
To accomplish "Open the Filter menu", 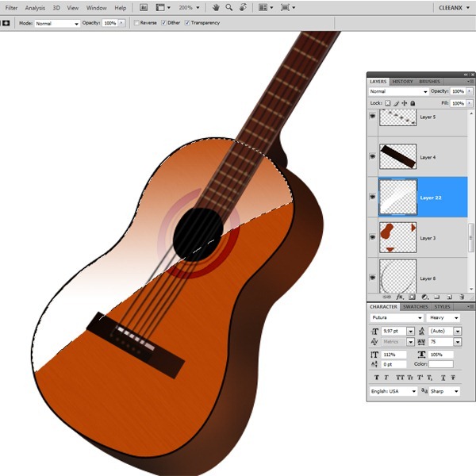I will point(11,8).
